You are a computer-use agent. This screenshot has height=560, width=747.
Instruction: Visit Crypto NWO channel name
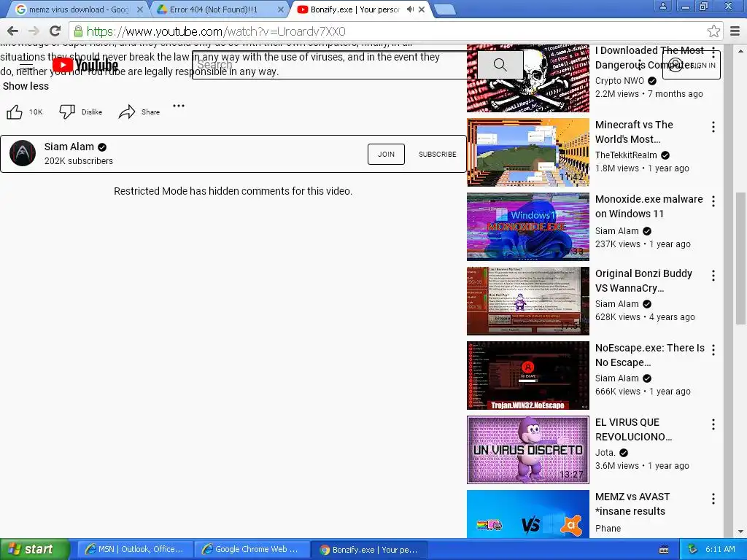[619, 81]
